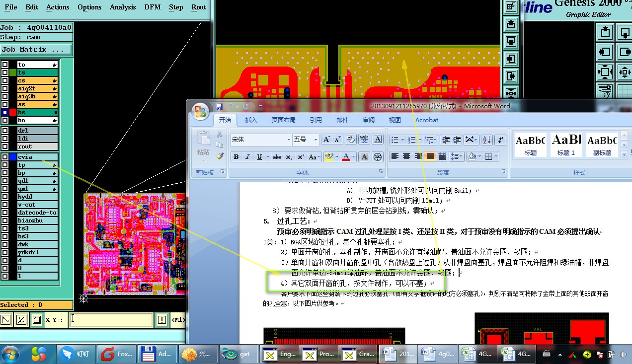Click the Italic button in Word ribbon
Viewport: 632px width, 364px height.
(247, 157)
